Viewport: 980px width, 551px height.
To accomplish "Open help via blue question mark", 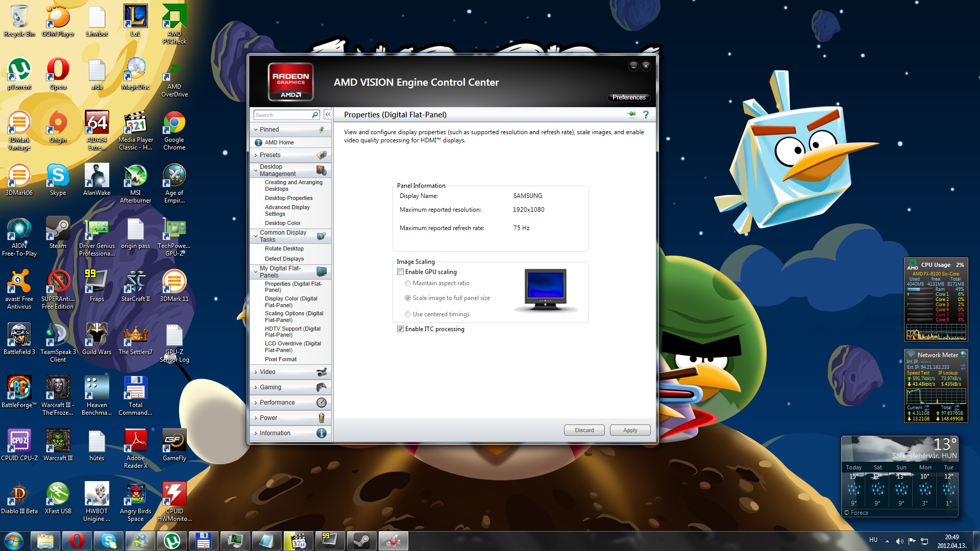I will (x=646, y=115).
